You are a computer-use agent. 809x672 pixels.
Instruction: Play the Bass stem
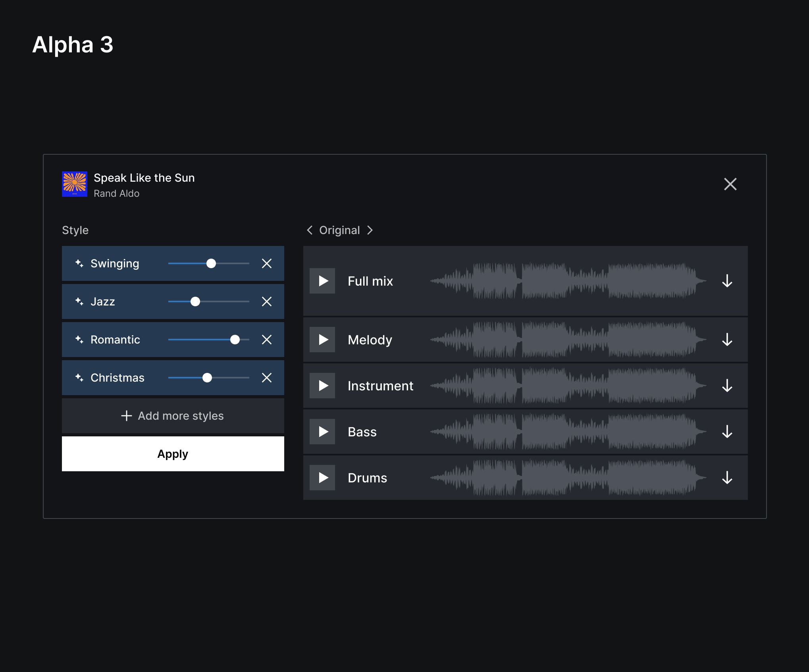(x=322, y=432)
